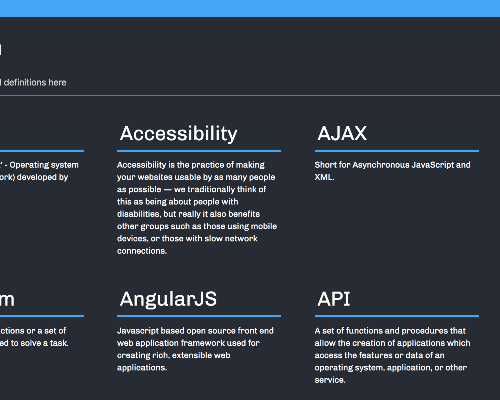
Task: Click the API term heading
Action: [x=334, y=299]
